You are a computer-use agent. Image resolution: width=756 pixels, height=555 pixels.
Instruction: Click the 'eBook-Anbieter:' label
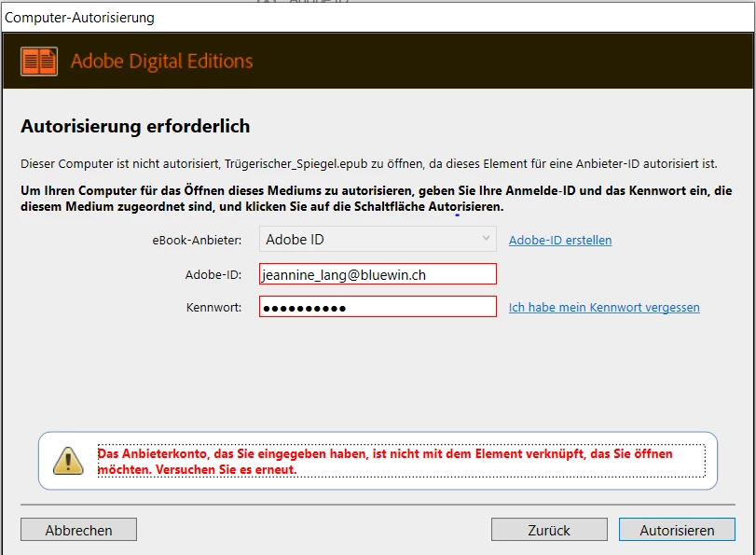[197, 240]
